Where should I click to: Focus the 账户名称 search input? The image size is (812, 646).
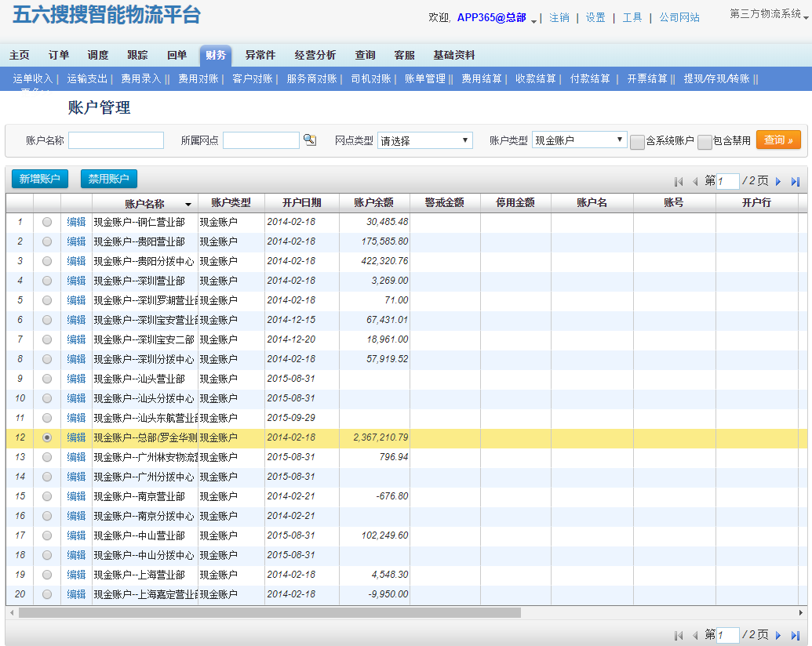pyautogui.click(x=116, y=140)
